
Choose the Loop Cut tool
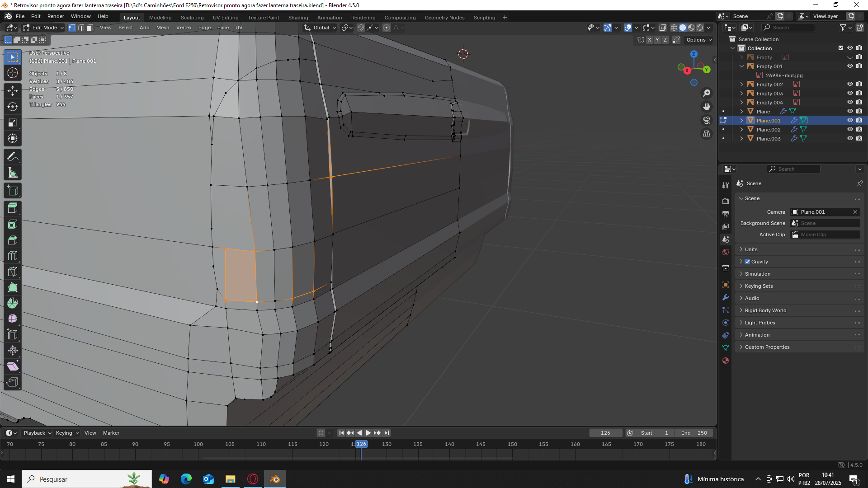coord(13,256)
